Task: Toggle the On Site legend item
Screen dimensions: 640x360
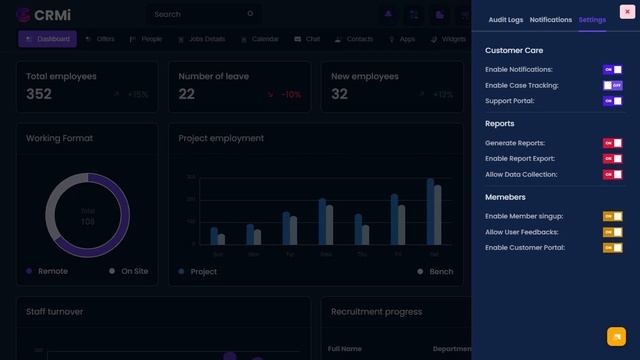Action: click(129, 271)
